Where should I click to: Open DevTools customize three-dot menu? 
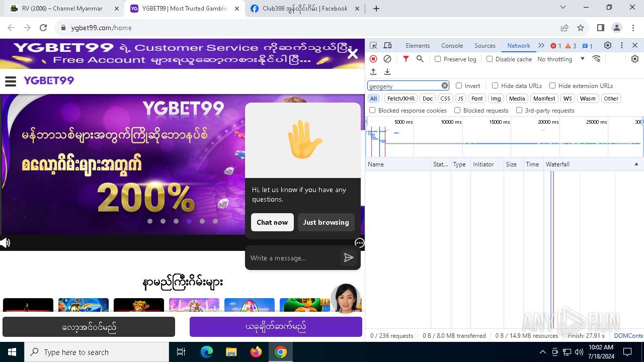point(622,45)
